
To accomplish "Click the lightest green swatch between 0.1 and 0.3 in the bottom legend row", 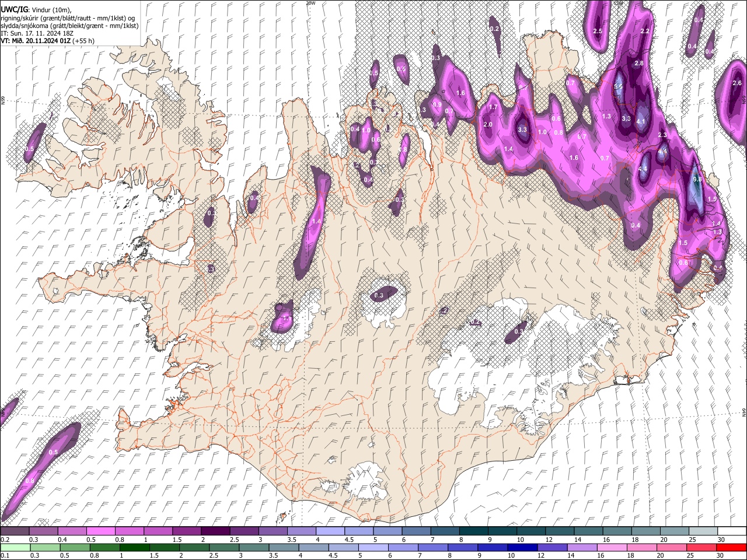I will (x=15, y=547).
